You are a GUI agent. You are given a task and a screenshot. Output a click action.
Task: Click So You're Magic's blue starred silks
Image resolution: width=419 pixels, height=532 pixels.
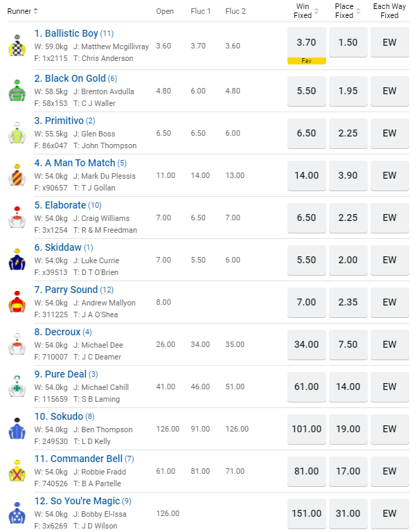[17, 513]
